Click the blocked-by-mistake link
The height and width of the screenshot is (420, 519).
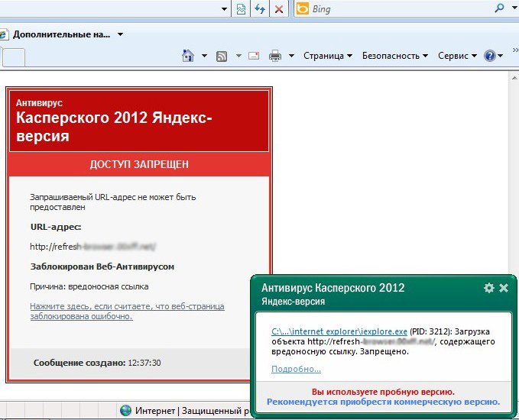(127, 312)
